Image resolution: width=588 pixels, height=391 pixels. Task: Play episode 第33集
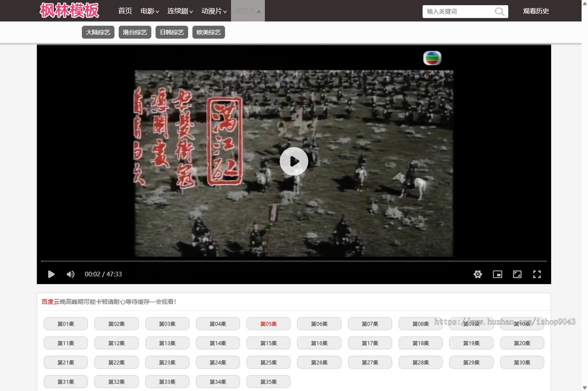[167, 381]
